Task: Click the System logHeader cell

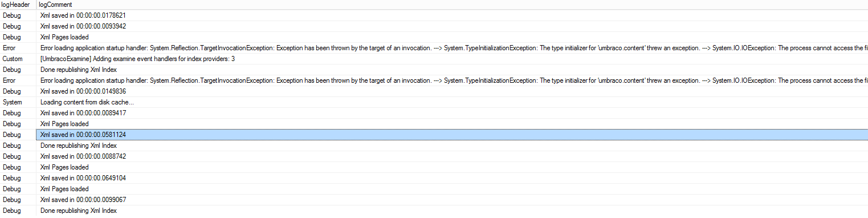Action: click(x=18, y=102)
